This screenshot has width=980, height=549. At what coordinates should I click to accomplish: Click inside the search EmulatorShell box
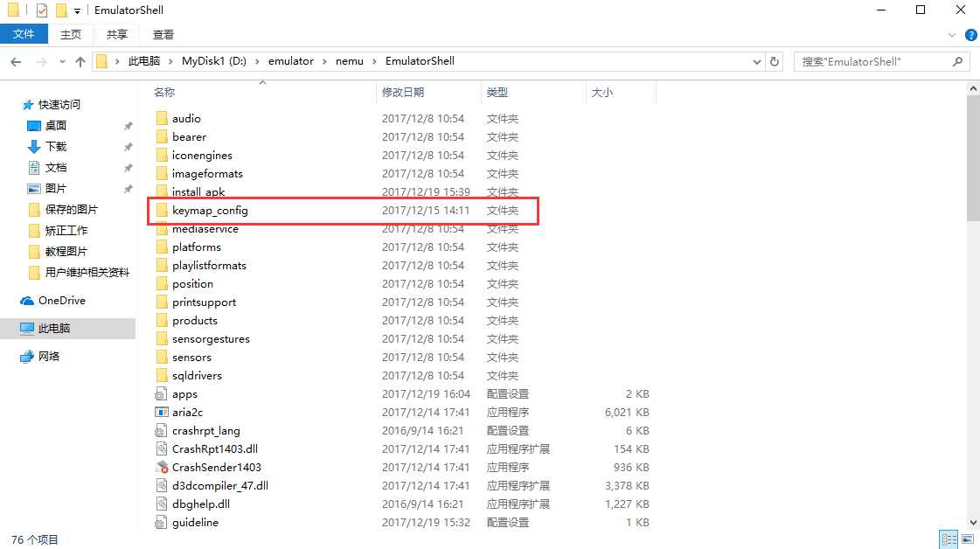coord(874,61)
